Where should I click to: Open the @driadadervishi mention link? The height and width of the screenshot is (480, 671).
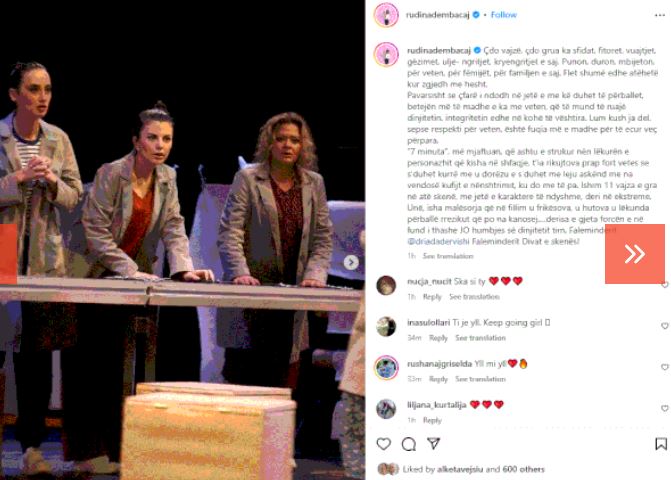438,241
